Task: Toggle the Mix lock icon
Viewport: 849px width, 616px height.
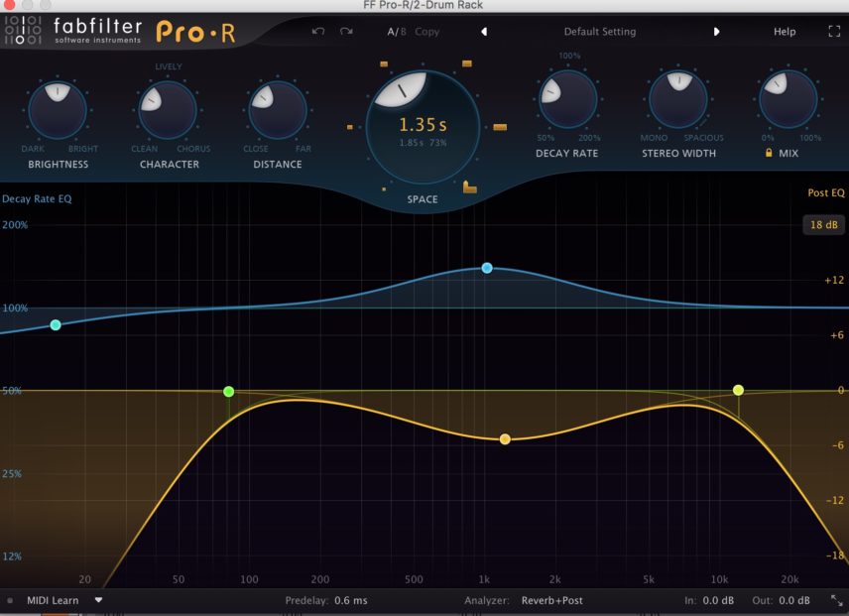Action: (769, 153)
